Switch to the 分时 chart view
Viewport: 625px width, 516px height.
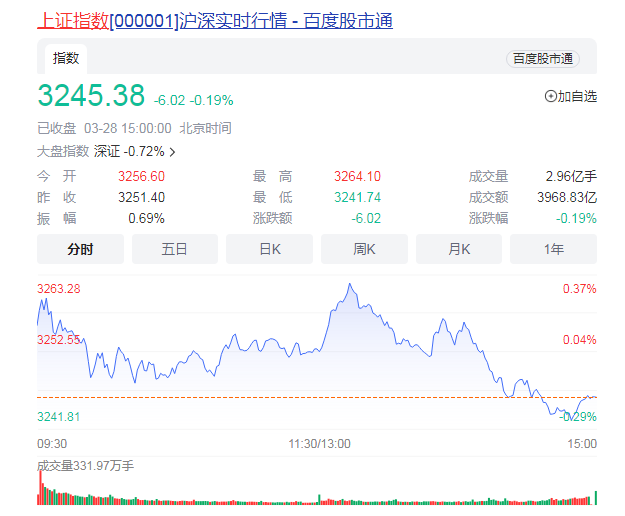(x=80, y=249)
